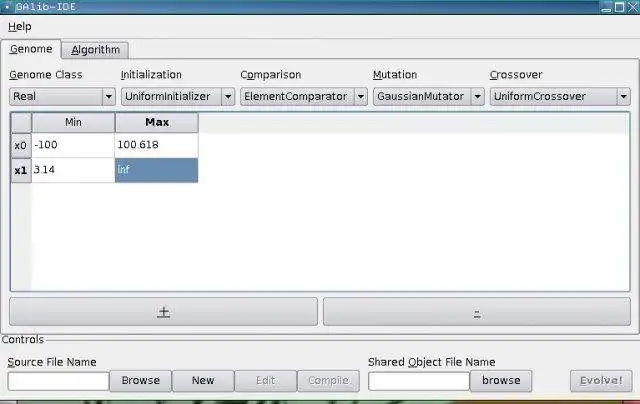Select the 3.14 cell
This screenshot has width=640, height=404.
pos(73,170)
